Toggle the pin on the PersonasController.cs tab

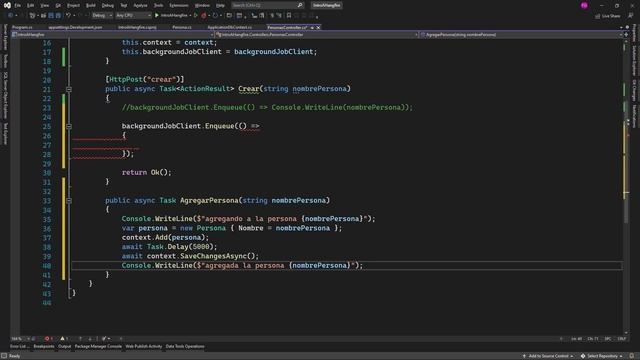coord(312,27)
